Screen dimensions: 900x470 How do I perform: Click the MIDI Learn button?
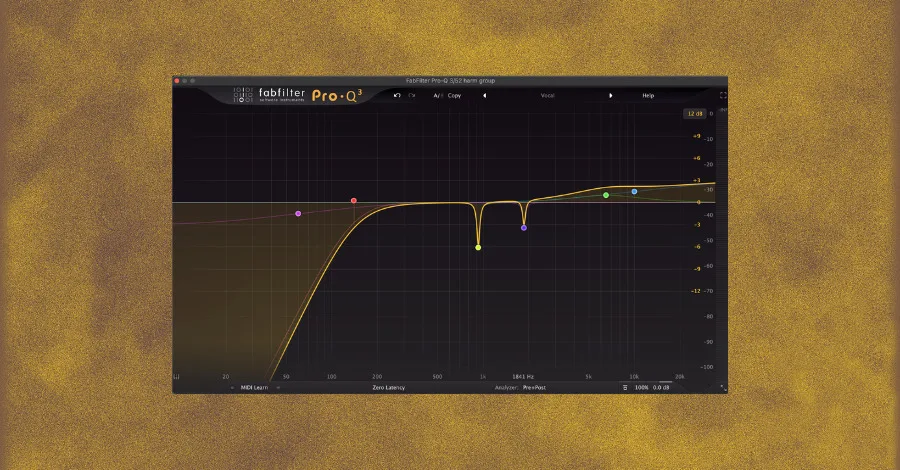coord(254,387)
